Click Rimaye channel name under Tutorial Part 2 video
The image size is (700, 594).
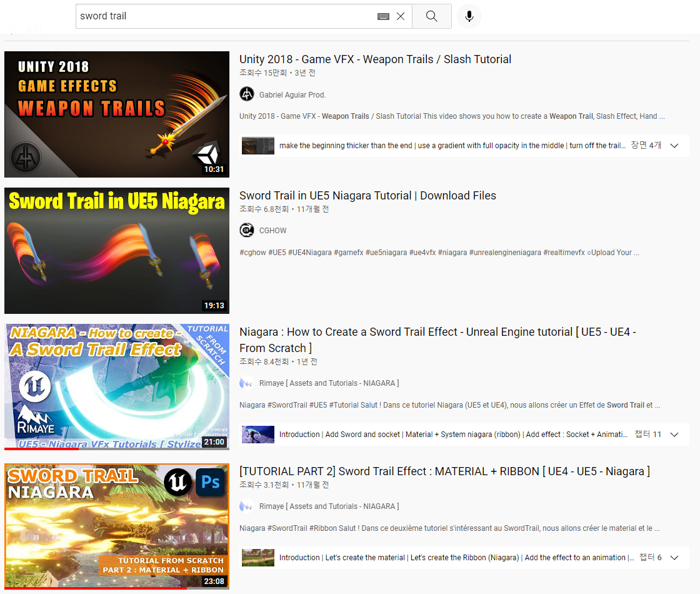pos(329,506)
